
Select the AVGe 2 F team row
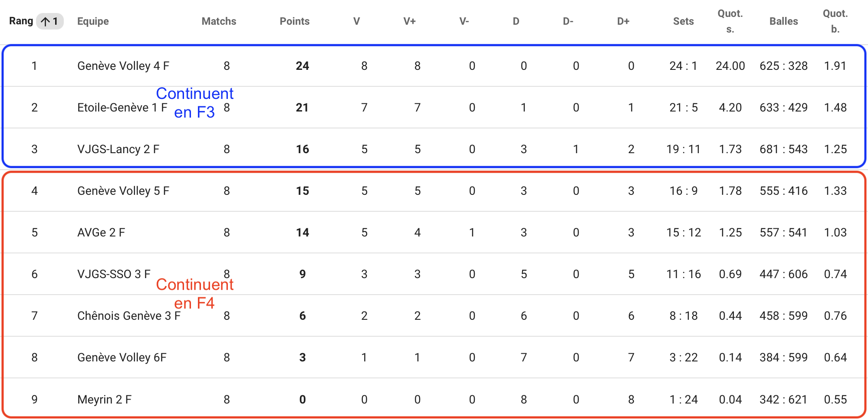click(434, 233)
